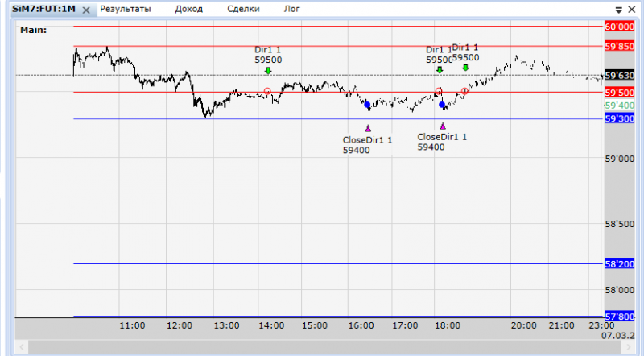The width and height of the screenshot is (644, 356).
Task: Click the magenta CloseDir1 triangle near 16:00
Action: 368,128
